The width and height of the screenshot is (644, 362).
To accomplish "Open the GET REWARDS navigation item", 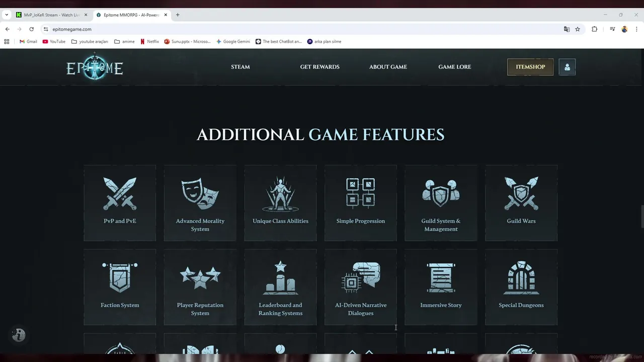I will 320,67.
